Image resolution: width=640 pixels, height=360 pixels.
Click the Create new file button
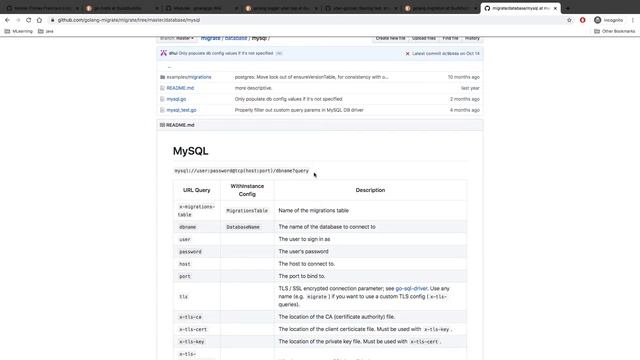[391, 38]
